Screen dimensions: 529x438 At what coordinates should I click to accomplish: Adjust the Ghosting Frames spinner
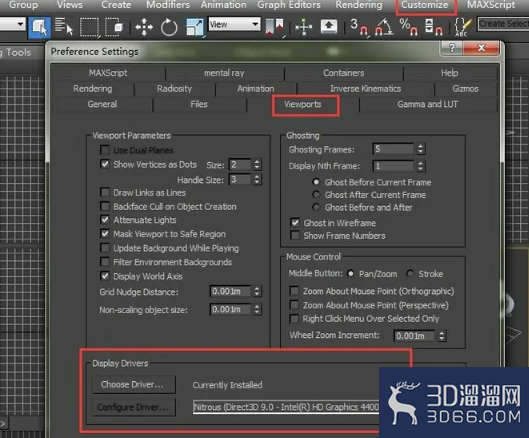point(420,149)
